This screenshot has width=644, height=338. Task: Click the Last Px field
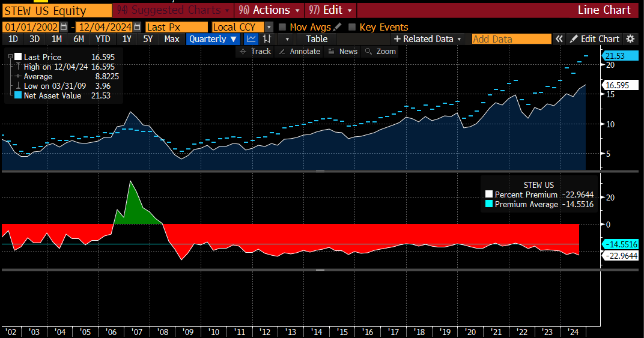tap(177, 27)
